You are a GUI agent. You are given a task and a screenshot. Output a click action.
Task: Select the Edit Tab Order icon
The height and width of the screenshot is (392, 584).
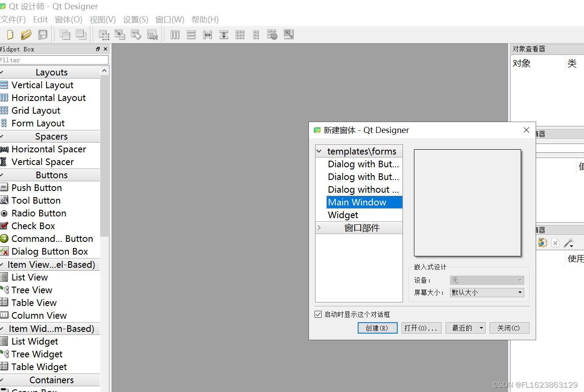pyautogui.click(x=152, y=35)
